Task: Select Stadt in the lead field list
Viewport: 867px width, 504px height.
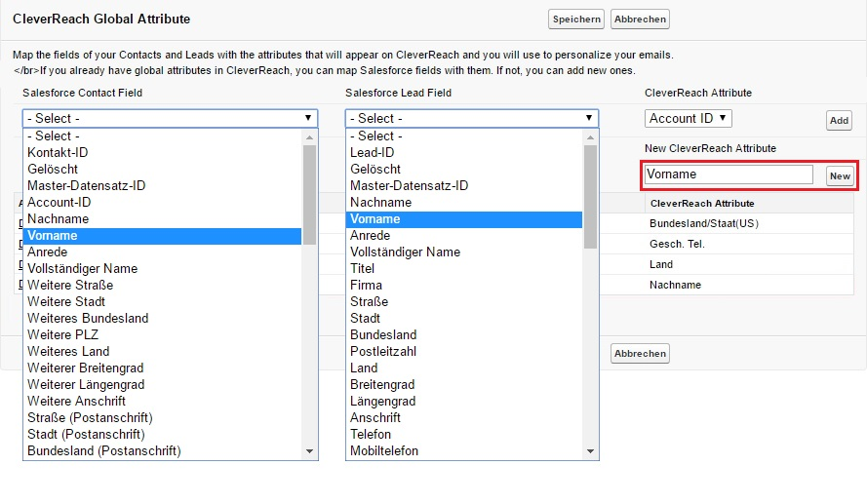Action: [x=464, y=319]
